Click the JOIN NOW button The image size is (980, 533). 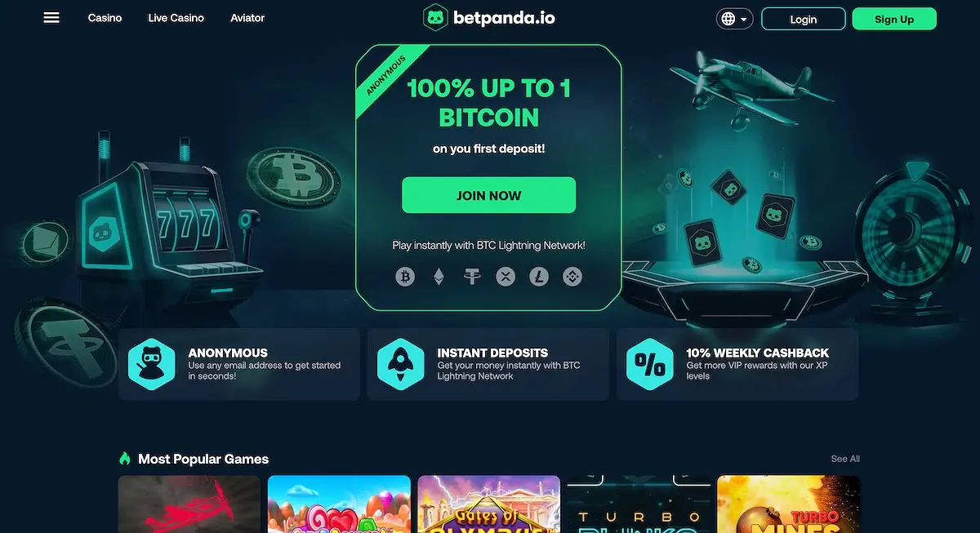(x=488, y=195)
